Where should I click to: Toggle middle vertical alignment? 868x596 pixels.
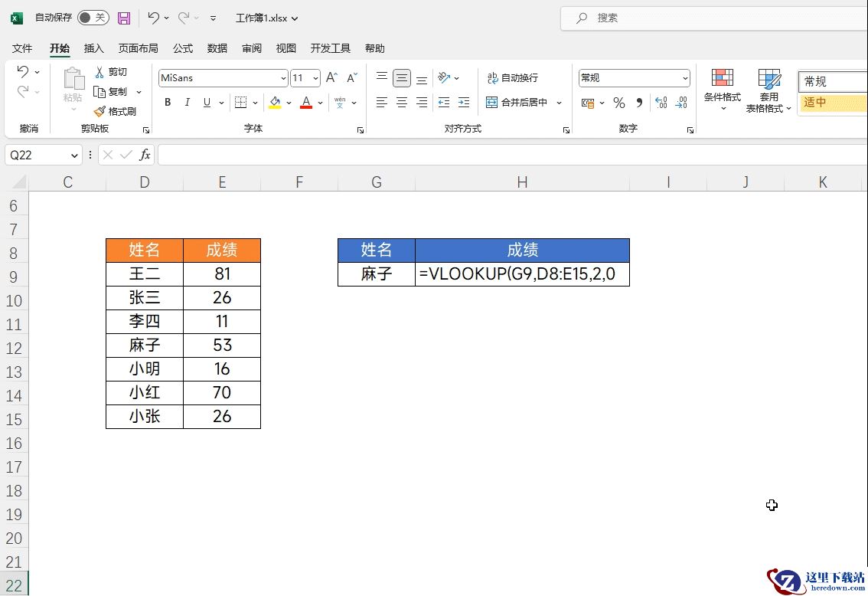pos(402,78)
